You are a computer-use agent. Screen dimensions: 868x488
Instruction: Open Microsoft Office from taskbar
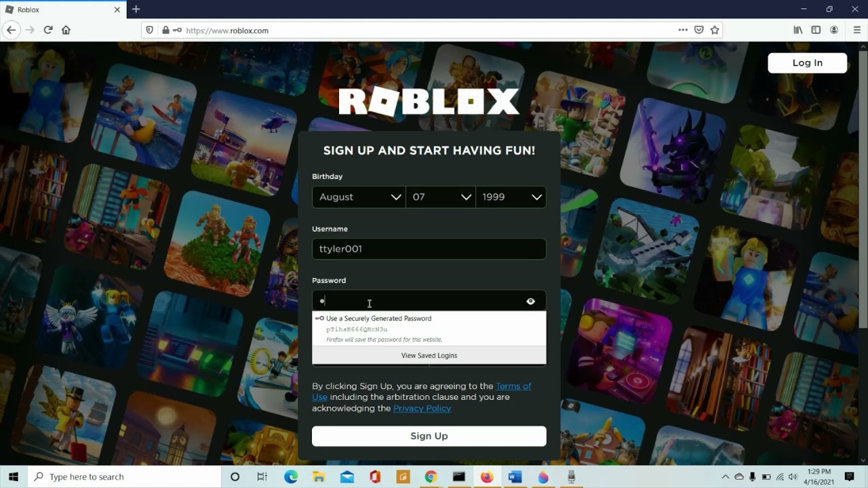375,477
